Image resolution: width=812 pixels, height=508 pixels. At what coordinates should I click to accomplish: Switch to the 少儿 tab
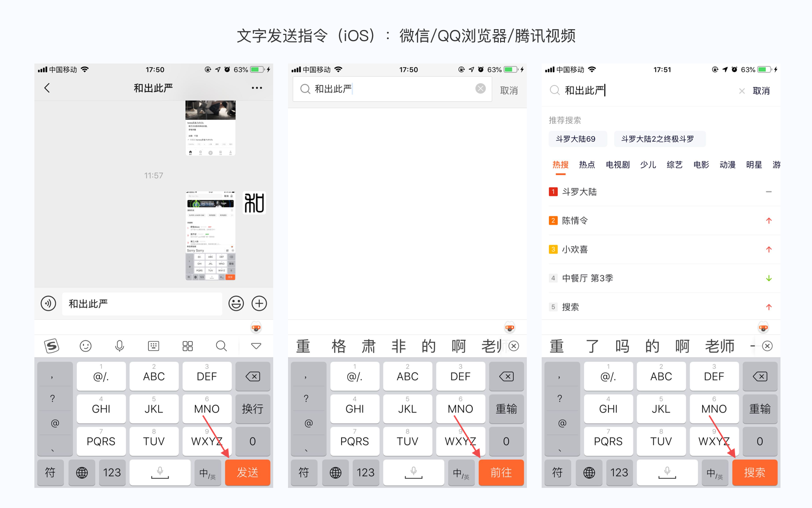tap(648, 165)
